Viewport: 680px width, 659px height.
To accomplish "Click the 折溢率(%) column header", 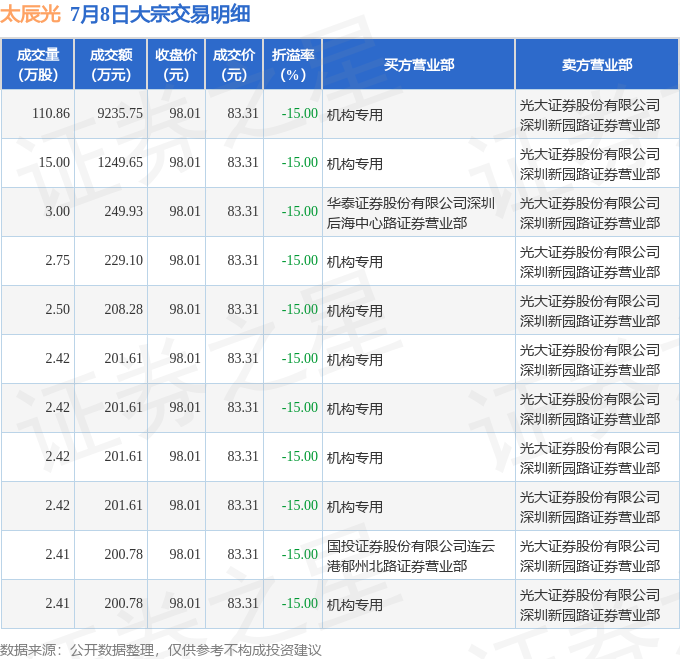I will [293, 65].
